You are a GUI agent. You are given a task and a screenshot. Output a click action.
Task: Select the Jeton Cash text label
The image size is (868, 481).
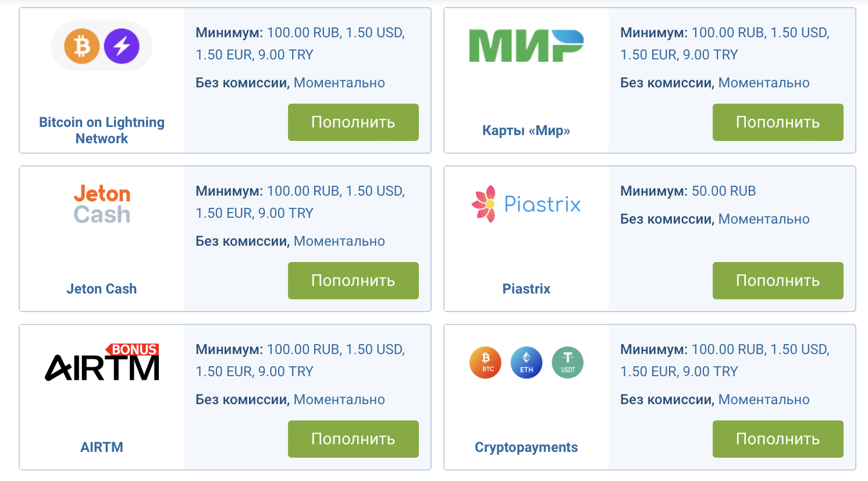(x=102, y=289)
